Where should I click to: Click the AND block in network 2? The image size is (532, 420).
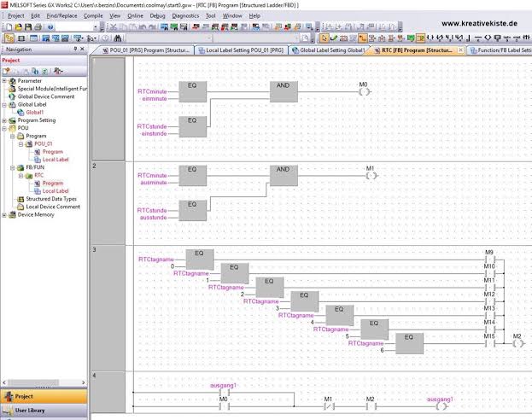[x=284, y=175]
